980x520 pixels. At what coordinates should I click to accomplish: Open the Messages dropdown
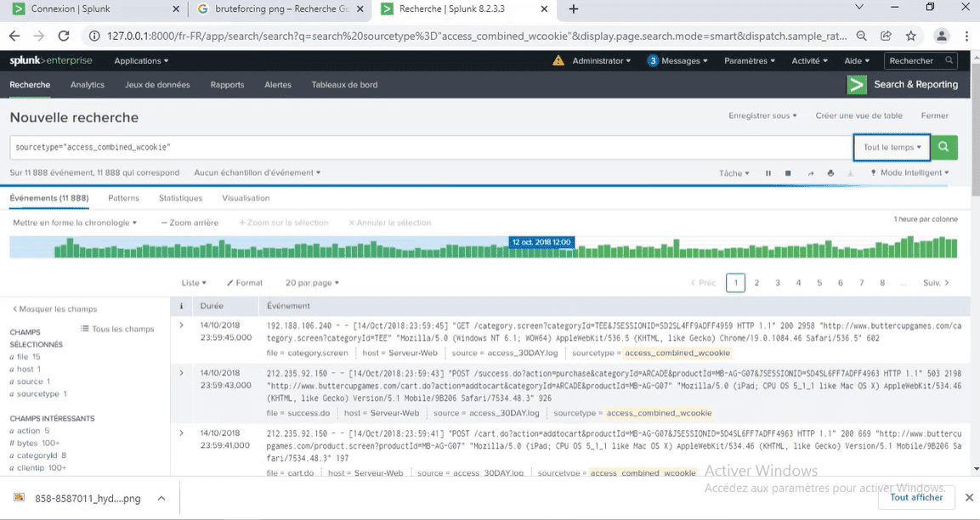pyautogui.click(x=677, y=60)
